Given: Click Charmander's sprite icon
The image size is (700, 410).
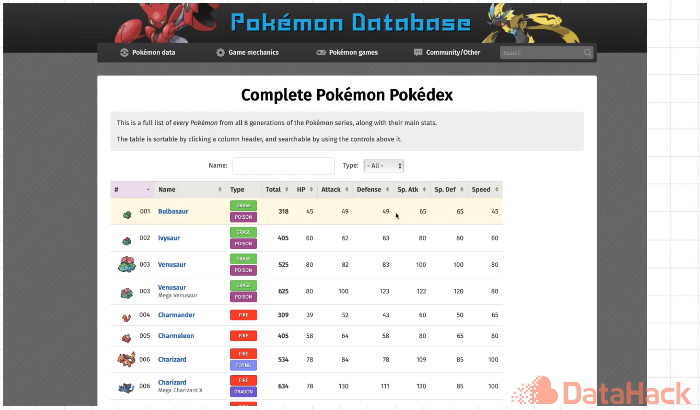Looking at the screenshot, I should (x=126, y=318).
